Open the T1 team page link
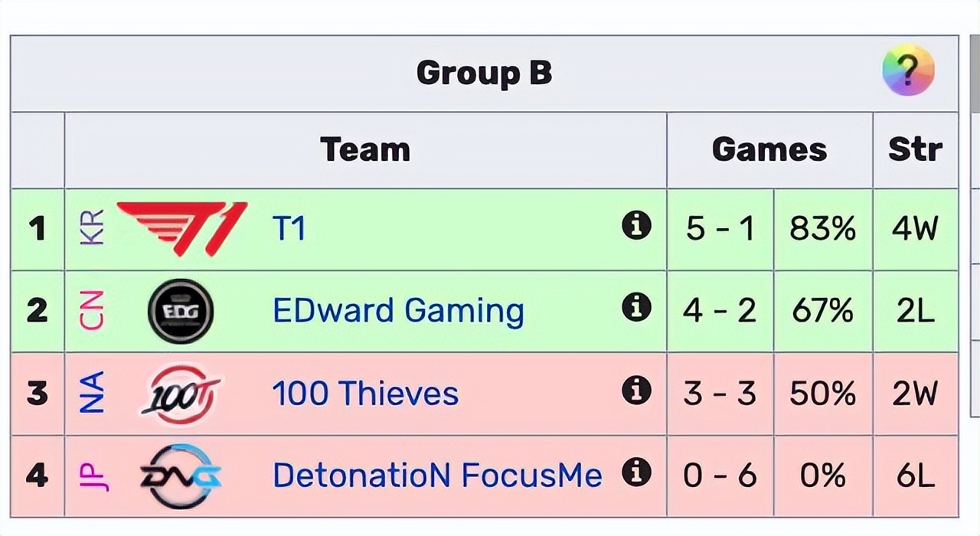The height and width of the screenshot is (536, 980). tap(289, 227)
